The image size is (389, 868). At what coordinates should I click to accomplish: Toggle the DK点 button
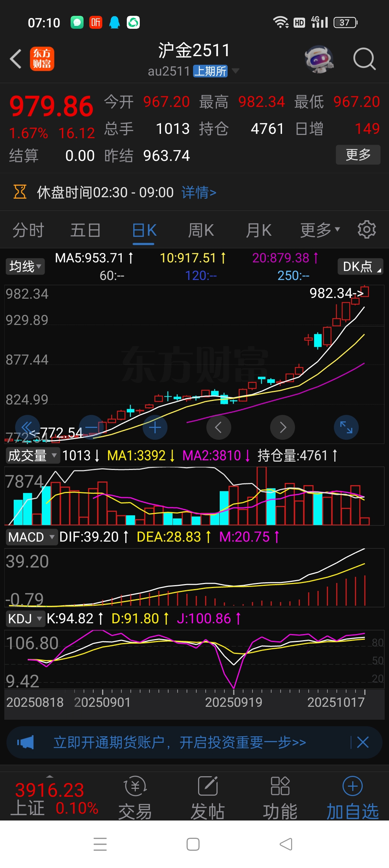coord(361,267)
